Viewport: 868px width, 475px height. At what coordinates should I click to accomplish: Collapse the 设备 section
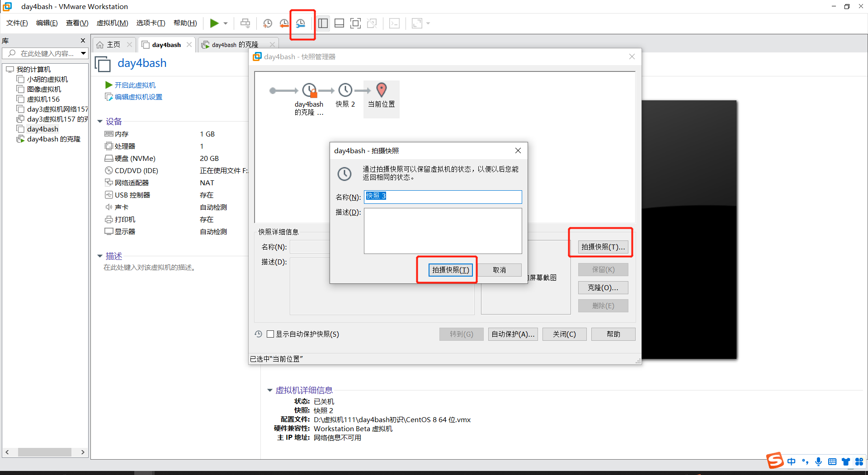click(x=100, y=121)
